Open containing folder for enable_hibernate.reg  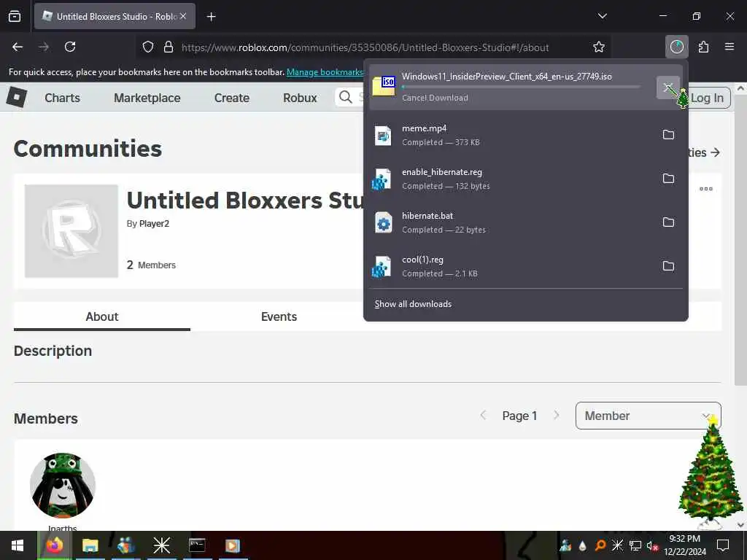(668, 179)
